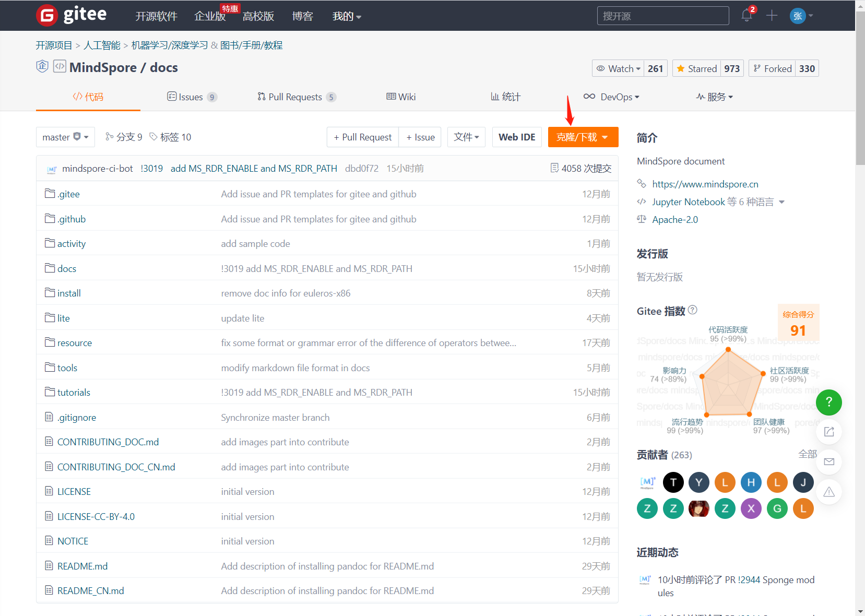Open the 统计 tab

tap(505, 97)
